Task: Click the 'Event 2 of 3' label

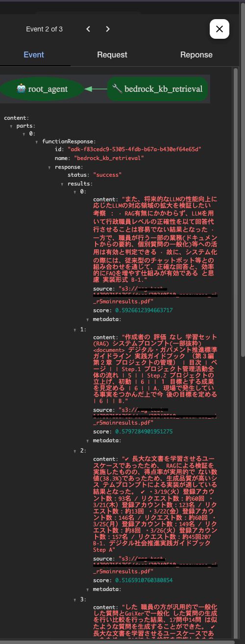Action: 44,29
